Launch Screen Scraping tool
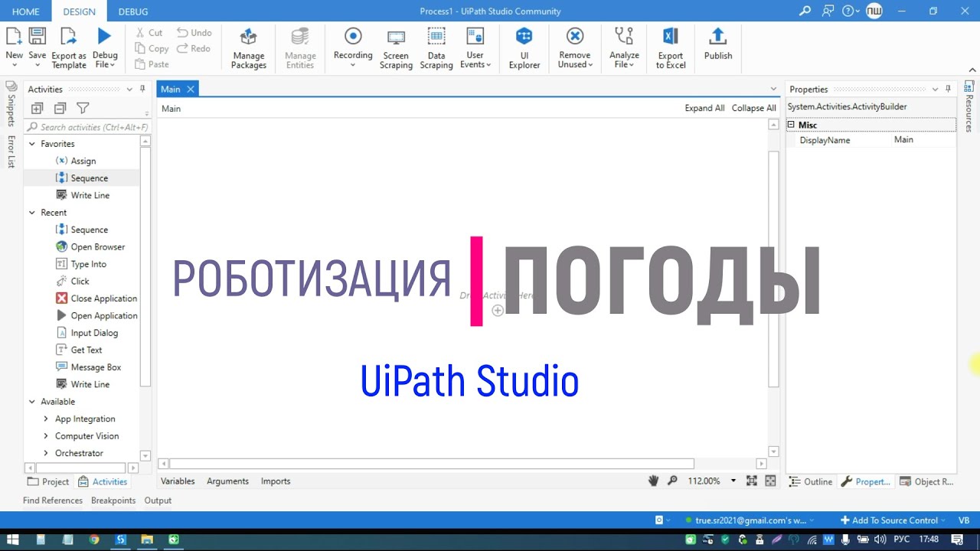980x551 pixels. click(x=396, y=48)
